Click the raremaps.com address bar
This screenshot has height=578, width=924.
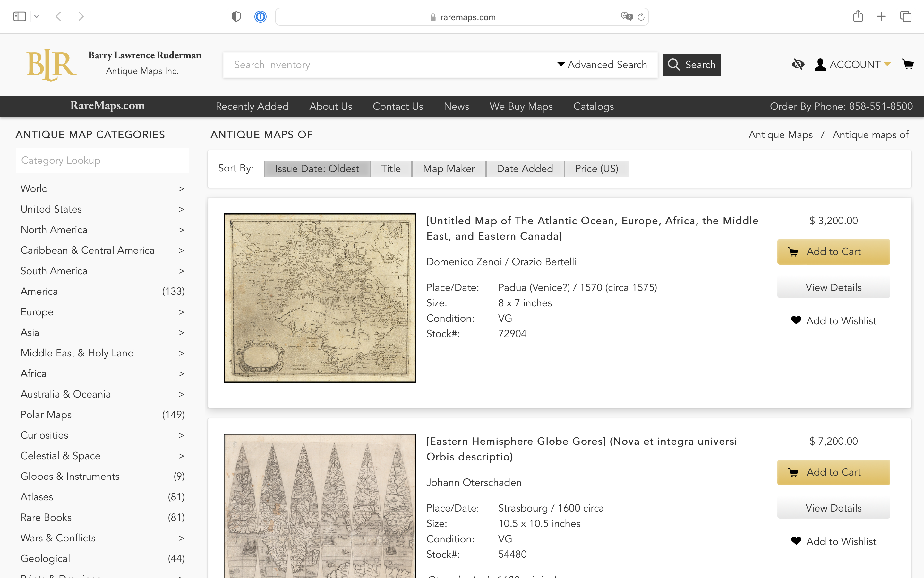(x=462, y=17)
